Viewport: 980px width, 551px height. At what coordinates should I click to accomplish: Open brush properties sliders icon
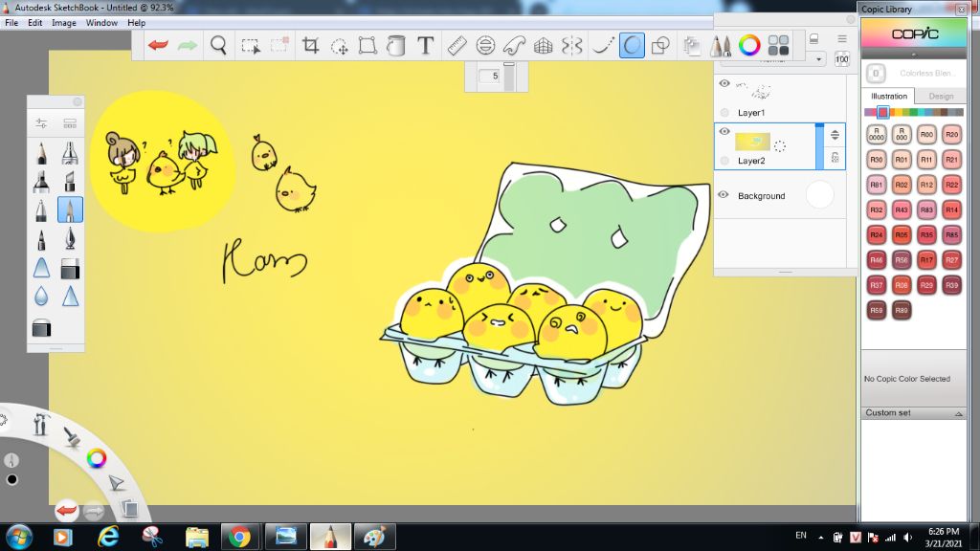pyautogui.click(x=41, y=123)
